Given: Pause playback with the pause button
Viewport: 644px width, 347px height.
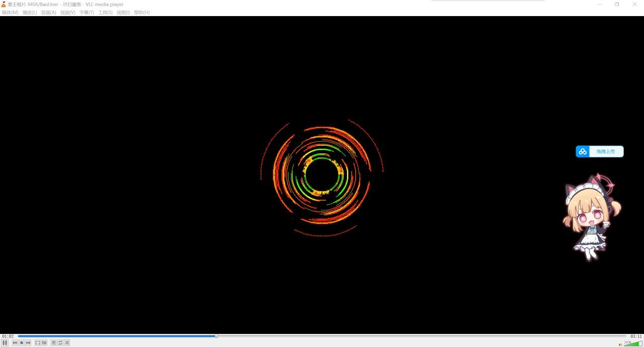Looking at the screenshot, I should click(5, 342).
